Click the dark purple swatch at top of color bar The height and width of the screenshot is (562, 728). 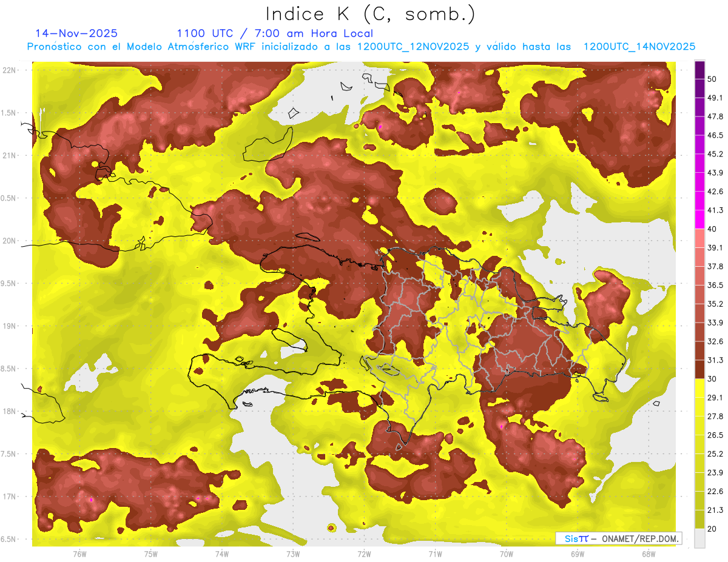coord(699,70)
